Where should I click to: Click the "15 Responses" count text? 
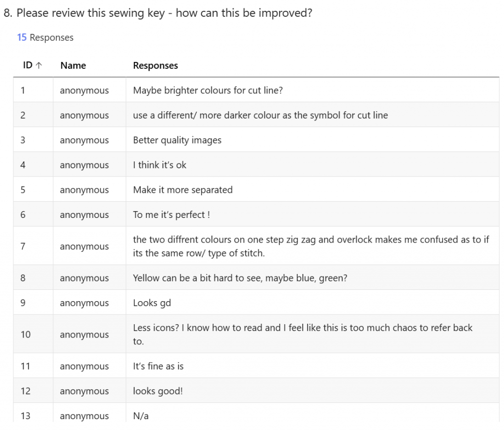pos(45,37)
